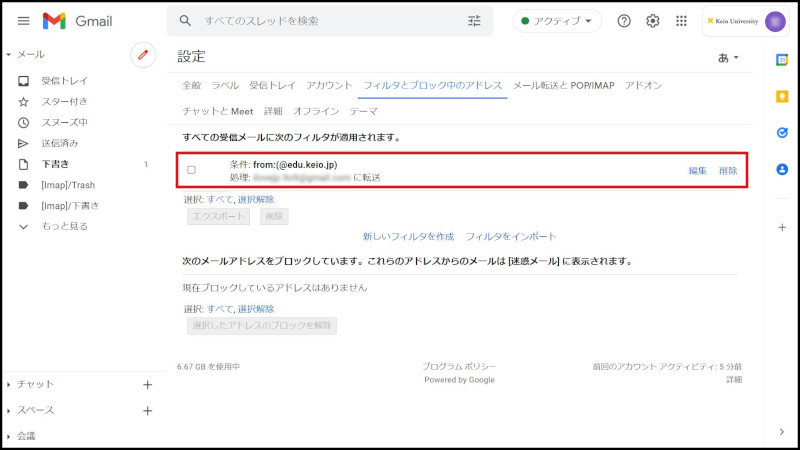The height and width of the screenshot is (450, 800).
Task: Open the 下書き folder
Action: click(55, 163)
